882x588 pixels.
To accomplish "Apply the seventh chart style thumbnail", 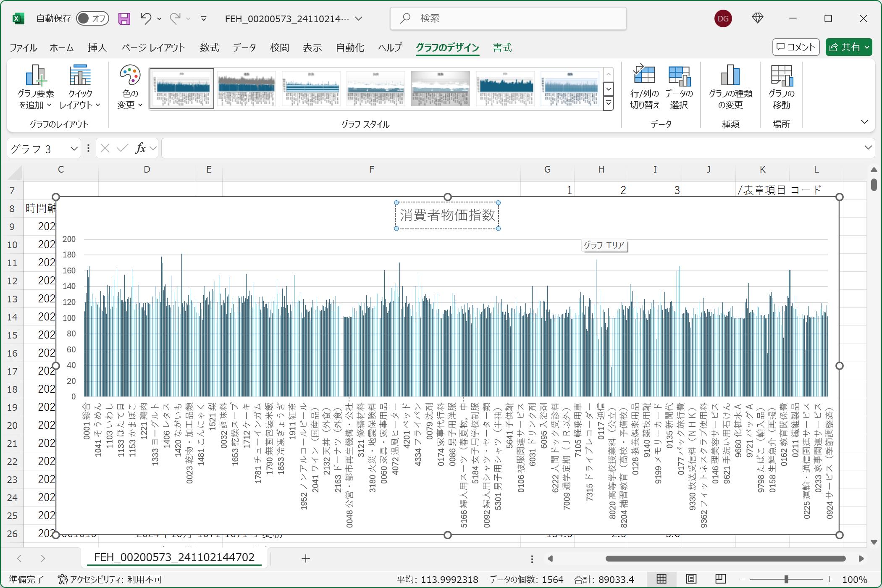I will point(570,89).
